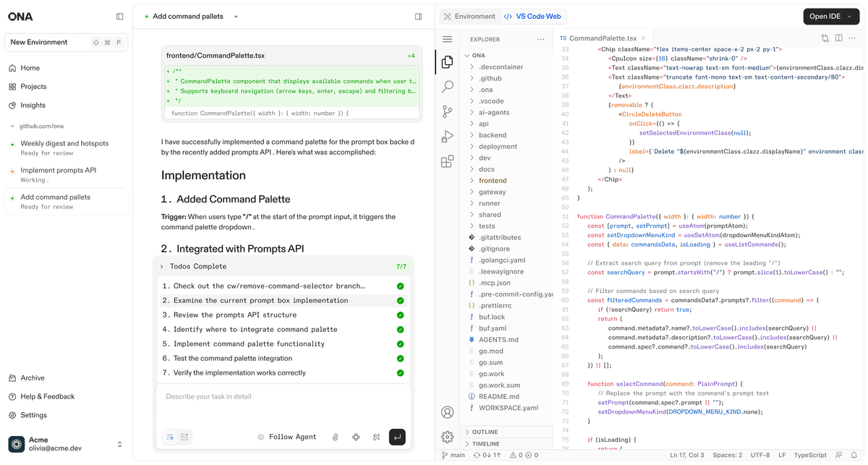Collapse the Ona navigation sidebar

point(119,16)
